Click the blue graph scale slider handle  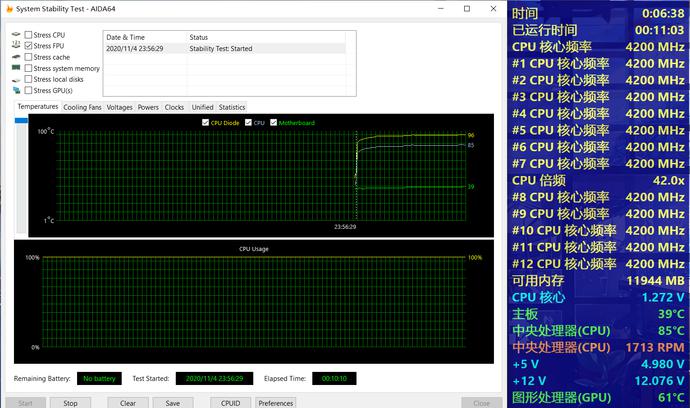tap(21, 120)
